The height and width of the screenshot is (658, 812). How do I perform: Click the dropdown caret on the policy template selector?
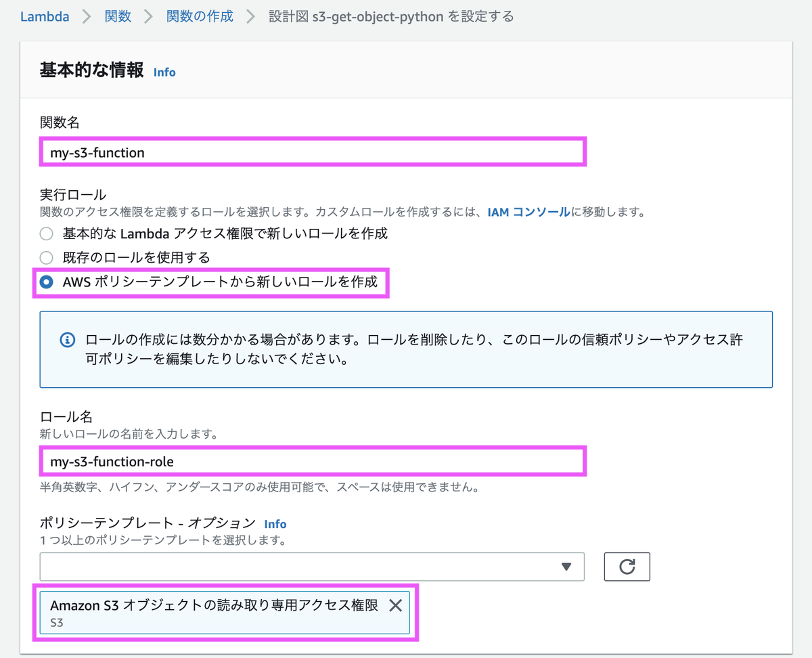pos(567,567)
